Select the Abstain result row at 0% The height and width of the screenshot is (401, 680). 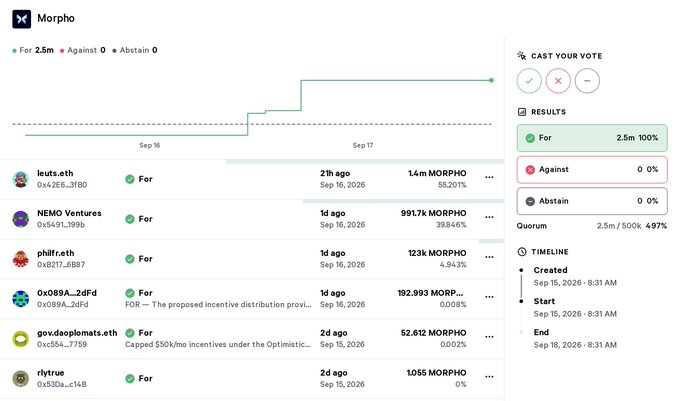(592, 201)
